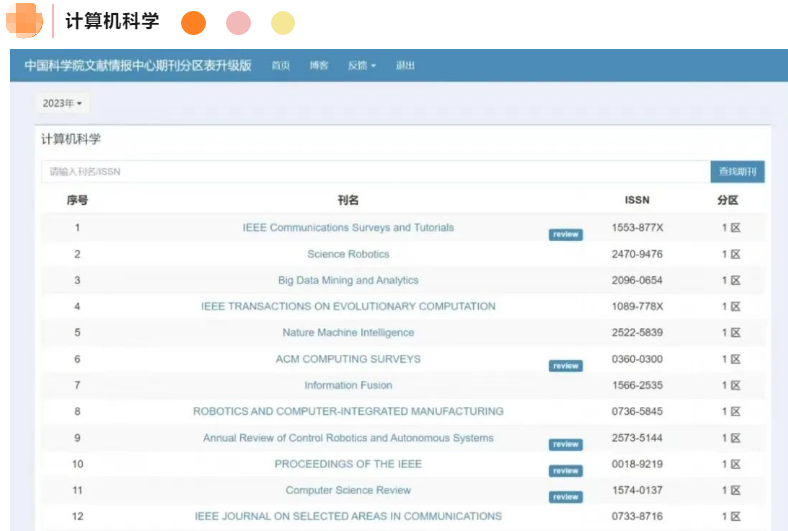The width and height of the screenshot is (788, 531).
Task: Go to 首页 in navigation bar
Action: coord(280,65)
